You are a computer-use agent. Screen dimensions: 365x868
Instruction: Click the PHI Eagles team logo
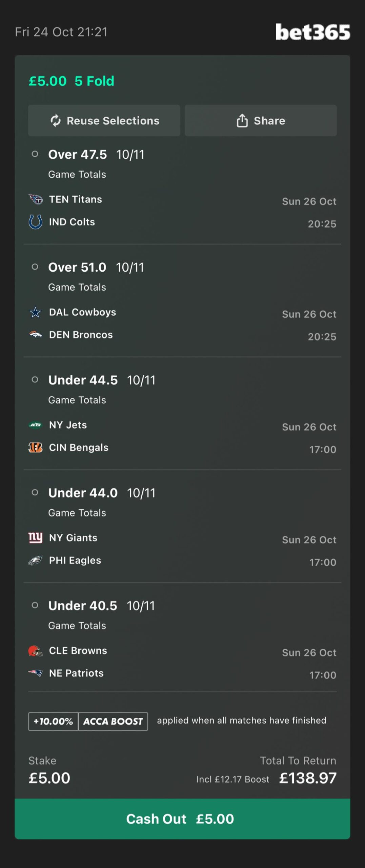(x=36, y=560)
